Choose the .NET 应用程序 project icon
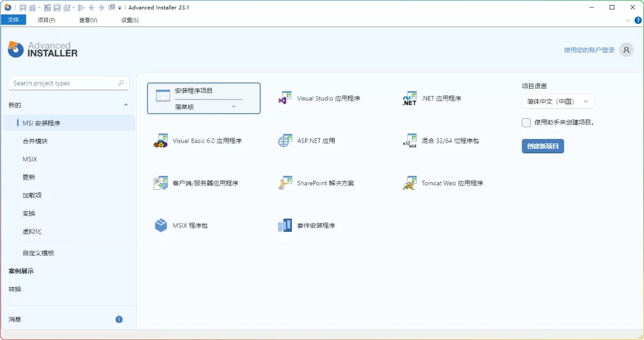644x340 pixels. tap(409, 99)
